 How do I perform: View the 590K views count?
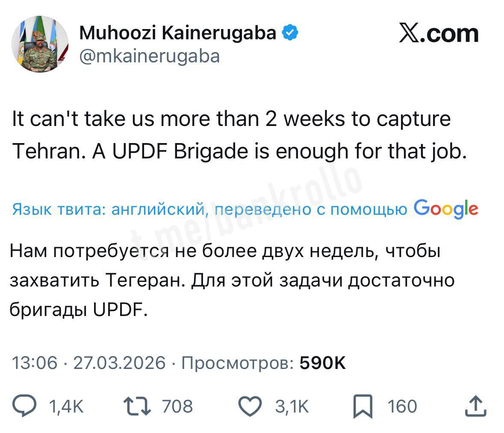pyautogui.click(x=323, y=363)
